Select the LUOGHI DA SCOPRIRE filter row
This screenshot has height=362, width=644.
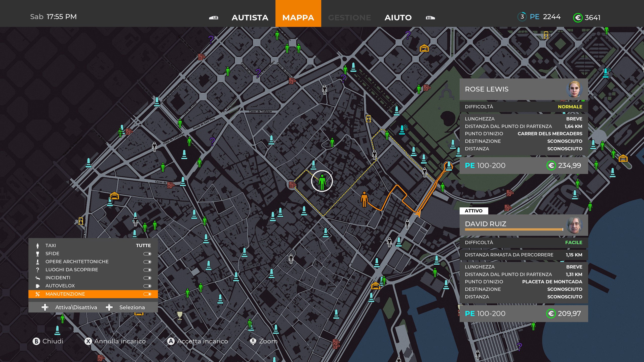tap(72, 270)
